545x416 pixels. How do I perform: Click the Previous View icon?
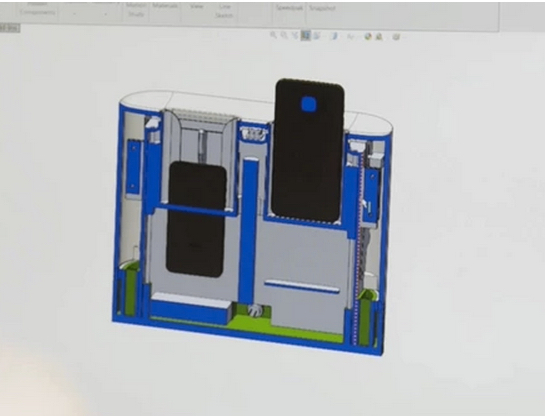[295, 35]
